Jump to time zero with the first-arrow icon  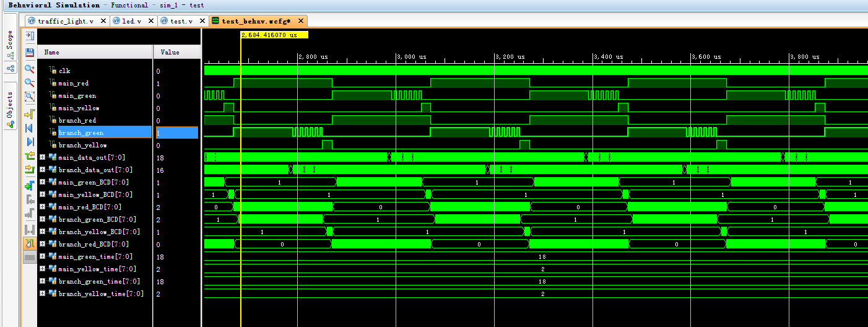30,128
